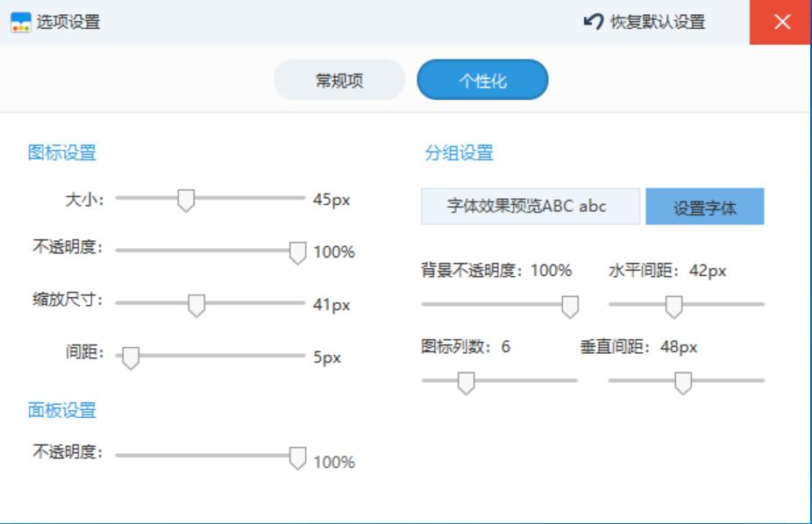812x524 pixels.
Task: Click the icon 不透明度 slider handle
Action: [x=297, y=252]
